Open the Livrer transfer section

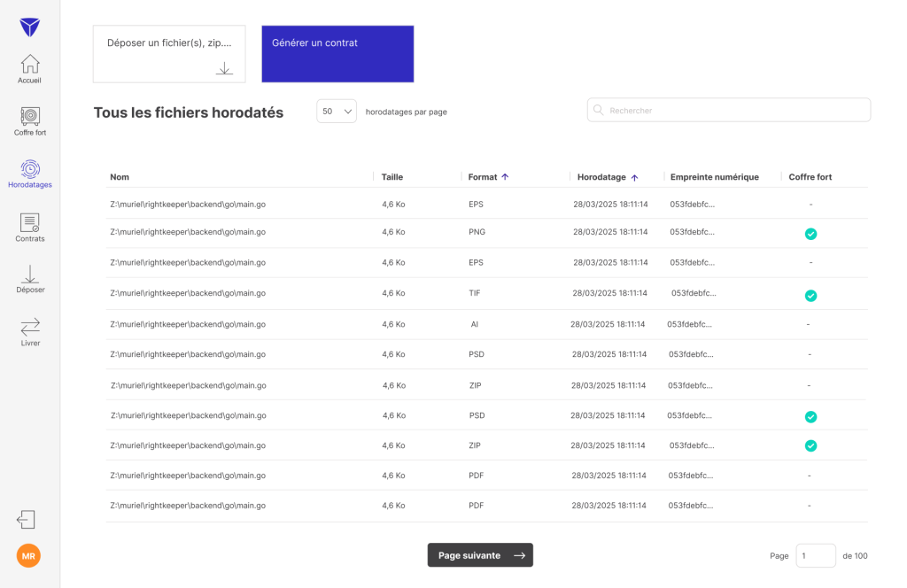pos(30,332)
